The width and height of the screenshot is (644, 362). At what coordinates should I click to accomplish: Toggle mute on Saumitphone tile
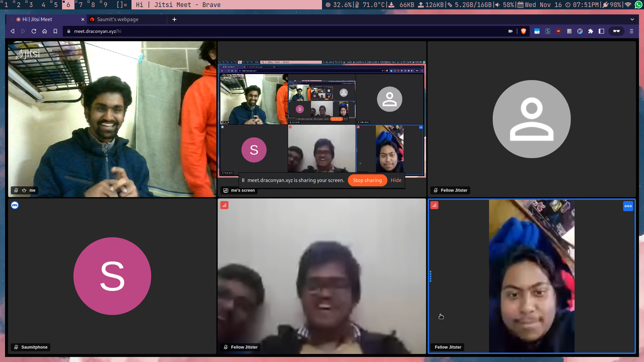tap(16, 347)
